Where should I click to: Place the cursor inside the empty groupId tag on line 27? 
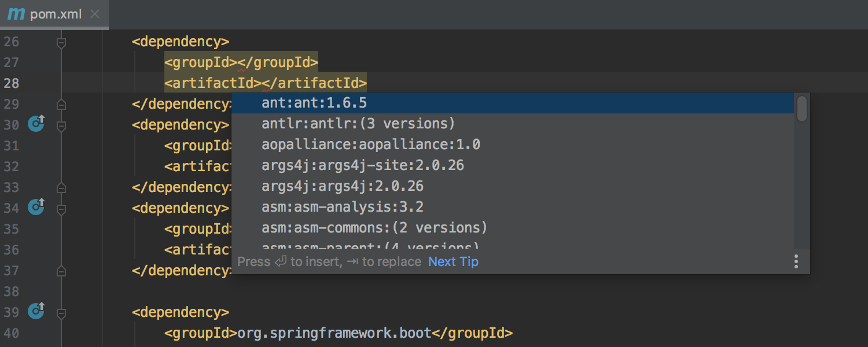[x=238, y=62]
